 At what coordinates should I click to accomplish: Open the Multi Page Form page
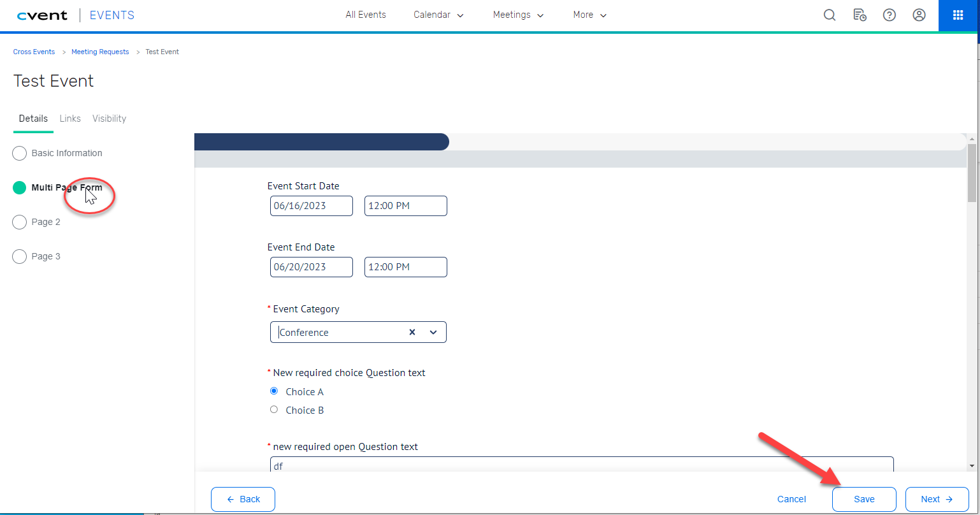67,187
